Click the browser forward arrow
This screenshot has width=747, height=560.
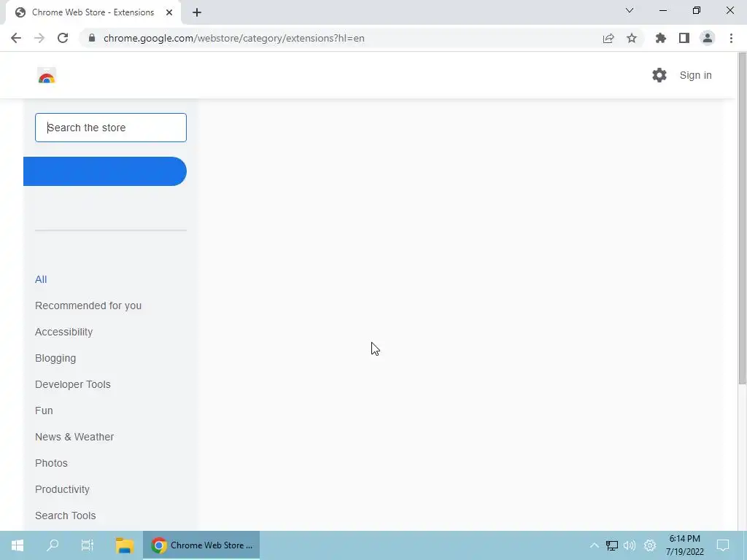click(39, 38)
